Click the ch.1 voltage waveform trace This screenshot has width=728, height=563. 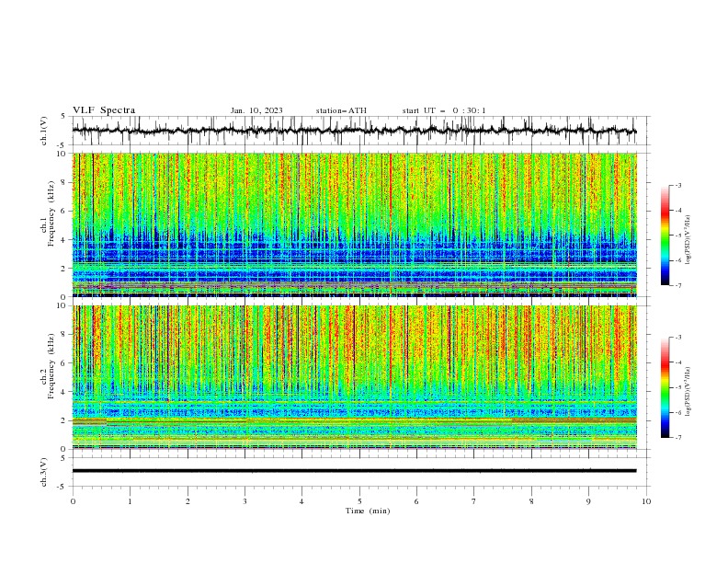pyautogui.click(x=354, y=131)
